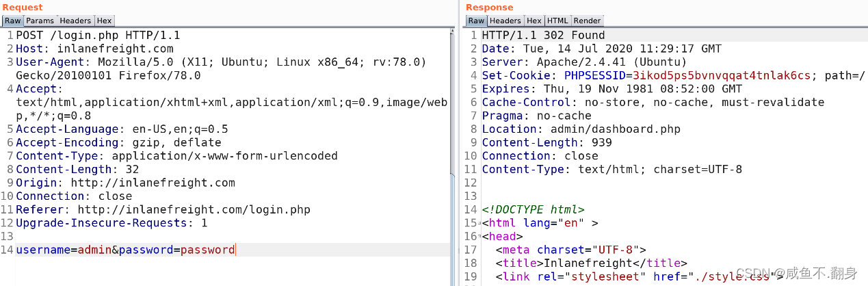Click the Location: admin/dashboard.php header
Screen dimensions: 868x286
[581, 129]
